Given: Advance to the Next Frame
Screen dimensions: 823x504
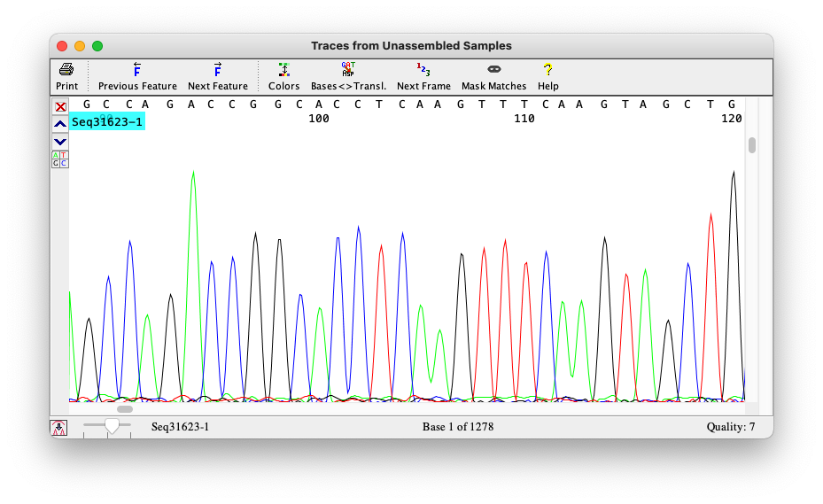Looking at the screenshot, I should click(x=423, y=70).
